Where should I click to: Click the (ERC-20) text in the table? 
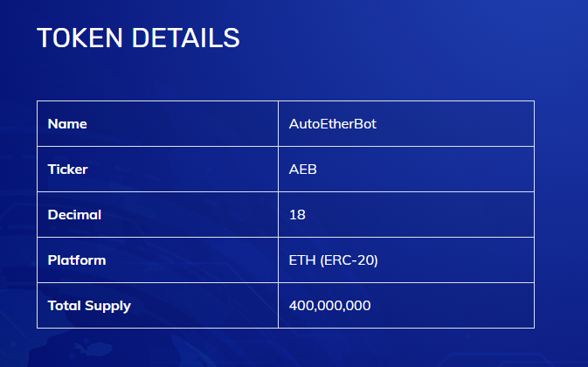click(349, 260)
